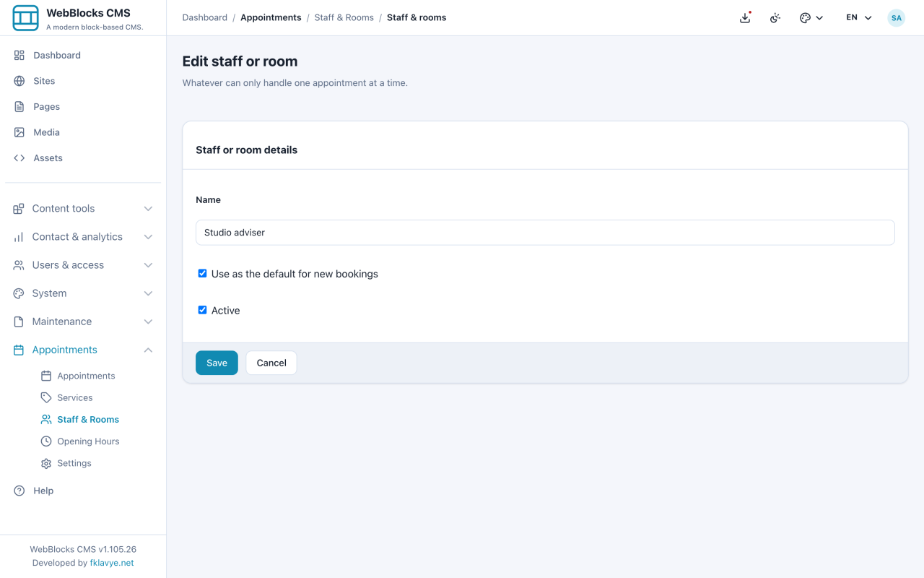Open the download updates icon in header

coord(745,18)
